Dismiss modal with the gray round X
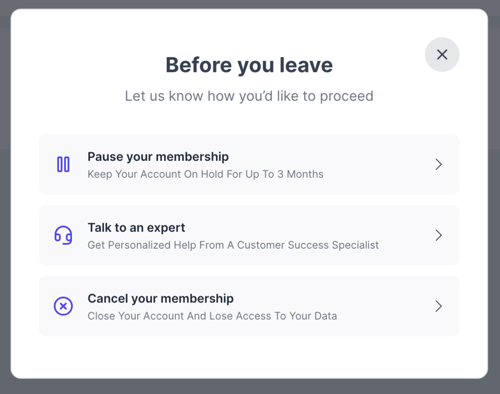Image resolution: width=500 pixels, height=394 pixels. pos(442,54)
